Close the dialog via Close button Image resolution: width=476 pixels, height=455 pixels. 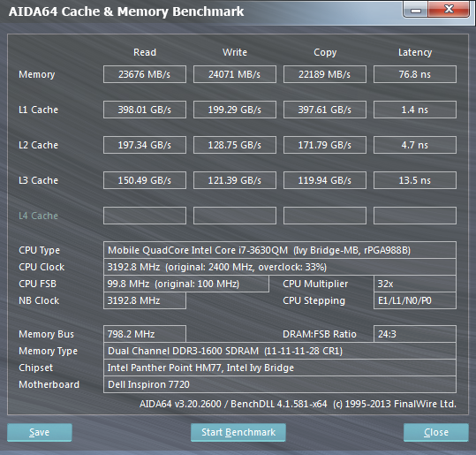[436, 432]
